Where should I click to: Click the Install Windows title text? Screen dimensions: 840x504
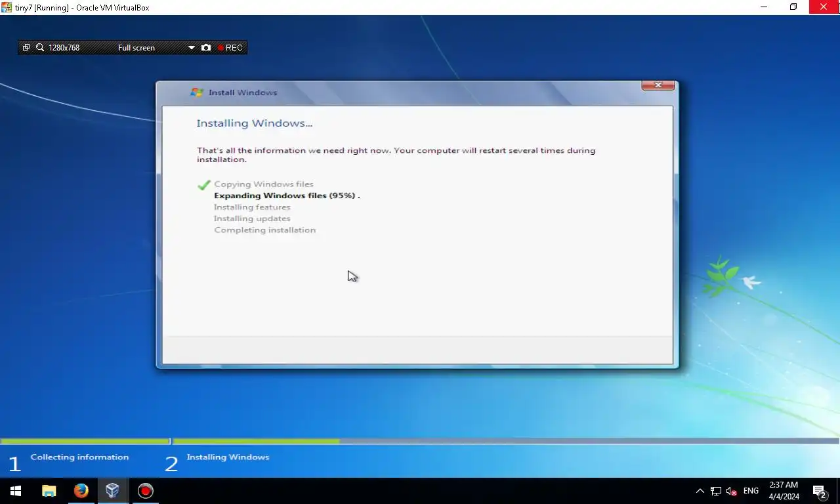click(243, 93)
